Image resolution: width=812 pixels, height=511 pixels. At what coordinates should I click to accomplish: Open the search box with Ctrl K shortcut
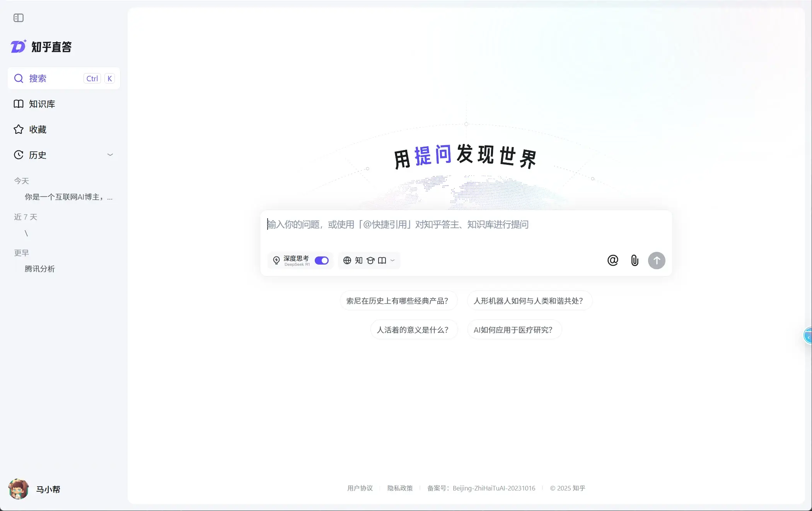[x=63, y=78]
